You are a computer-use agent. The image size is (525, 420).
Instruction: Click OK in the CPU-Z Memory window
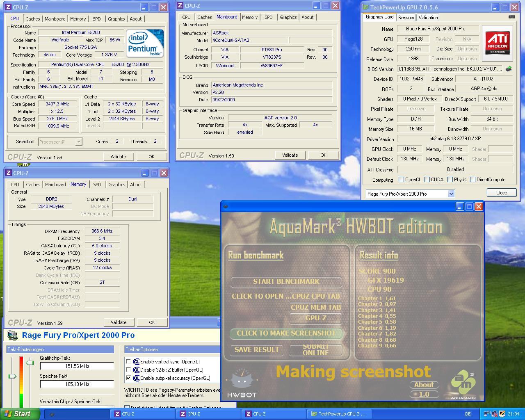pyautogui.click(x=152, y=322)
